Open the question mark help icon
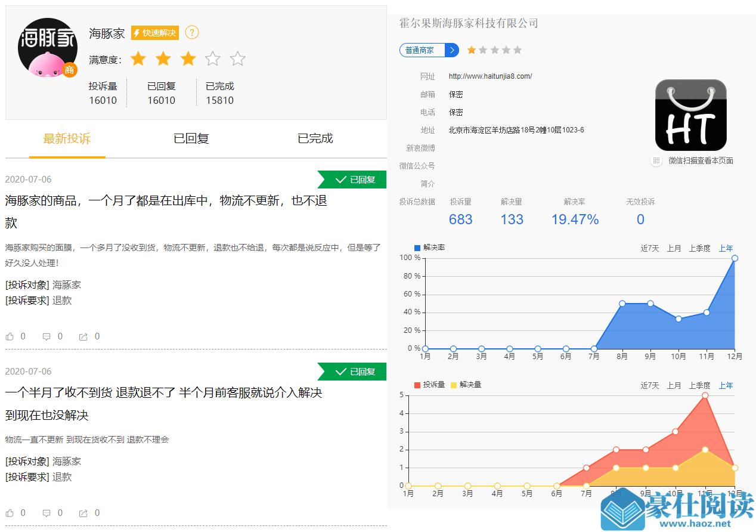The image size is (756, 532). pos(192,33)
